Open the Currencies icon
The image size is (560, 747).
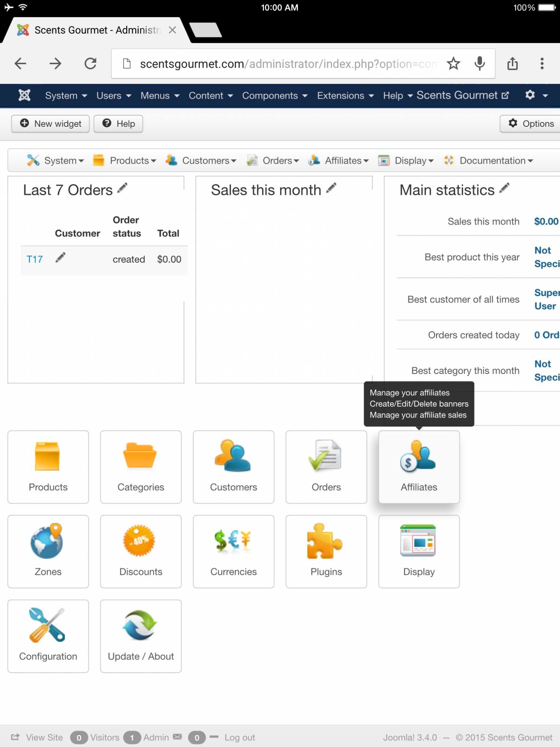click(233, 551)
